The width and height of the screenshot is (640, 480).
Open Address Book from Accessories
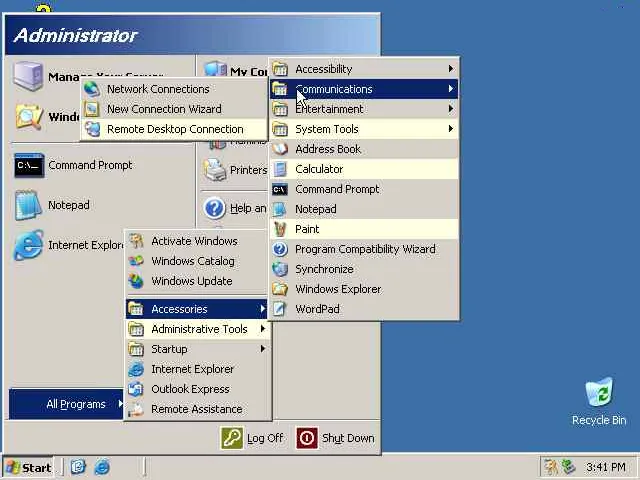pos(364,149)
